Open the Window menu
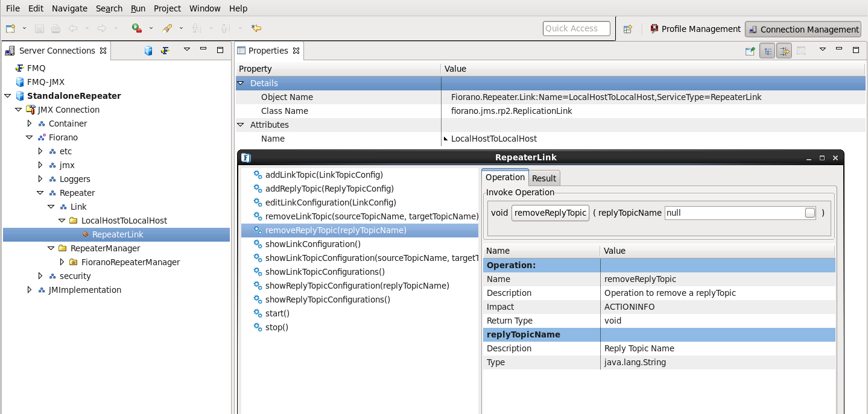The image size is (868, 414). tap(205, 8)
